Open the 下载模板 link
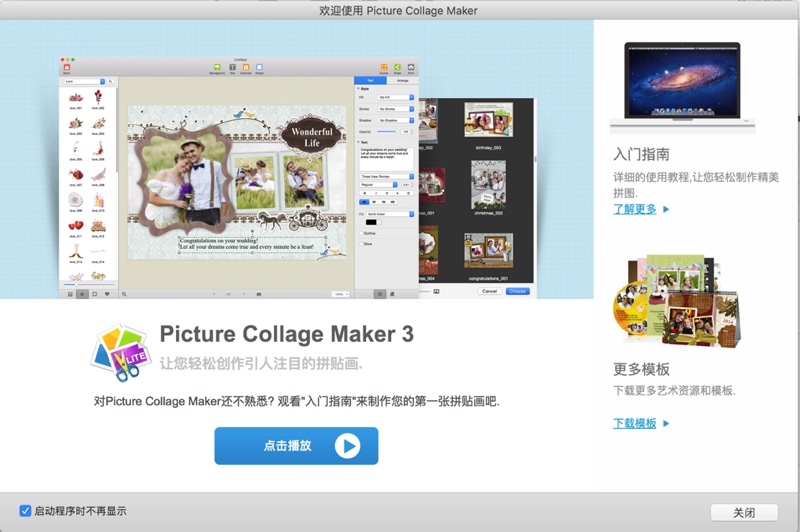 tap(635, 423)
